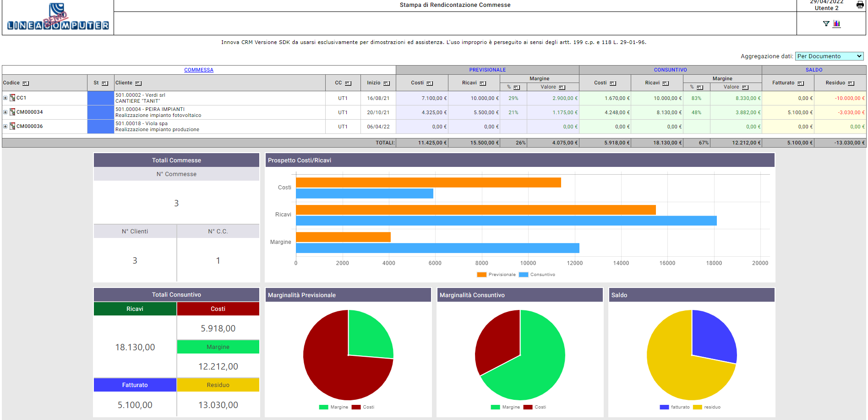Open document icon for commessa CM000036
Viewport: 868px width, 420px height.
pos(12,126)
